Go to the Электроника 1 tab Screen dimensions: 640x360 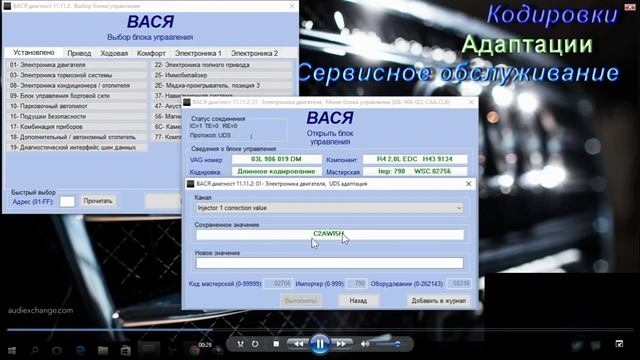198,53
